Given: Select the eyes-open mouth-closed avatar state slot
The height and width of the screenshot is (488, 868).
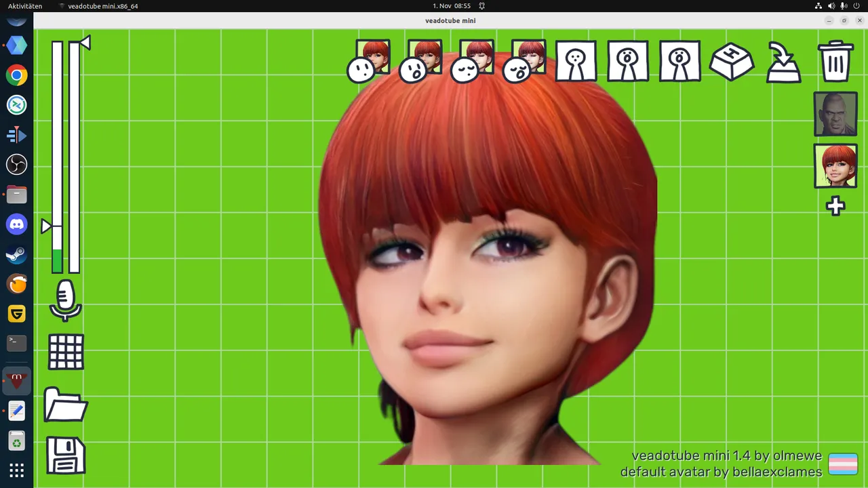Looking at the screenshot, I should point(370,61).
